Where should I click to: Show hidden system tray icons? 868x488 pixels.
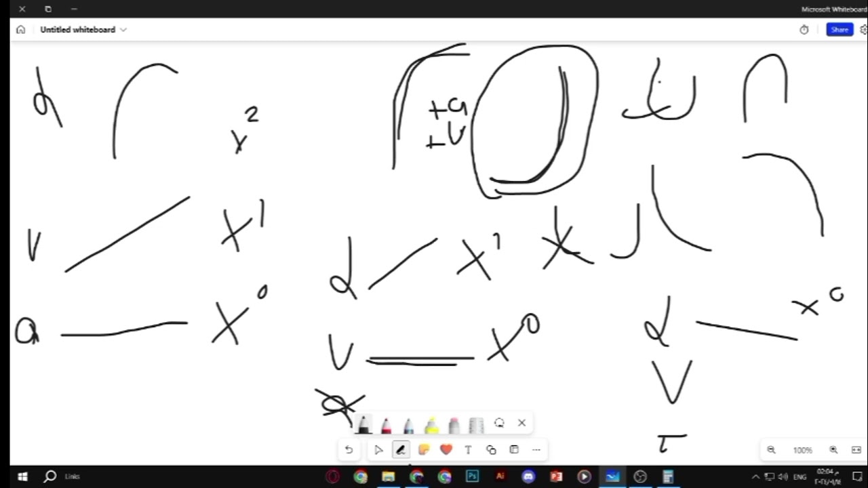756,476
